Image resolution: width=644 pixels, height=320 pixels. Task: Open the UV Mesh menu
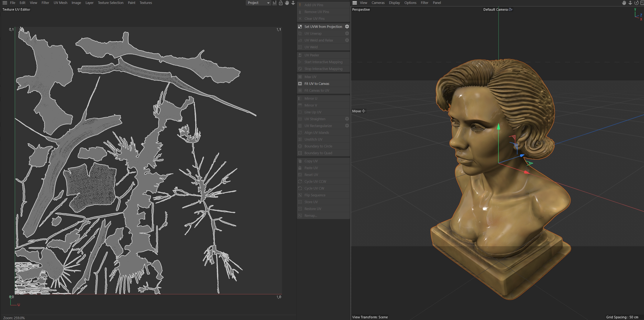coord(60,3)
